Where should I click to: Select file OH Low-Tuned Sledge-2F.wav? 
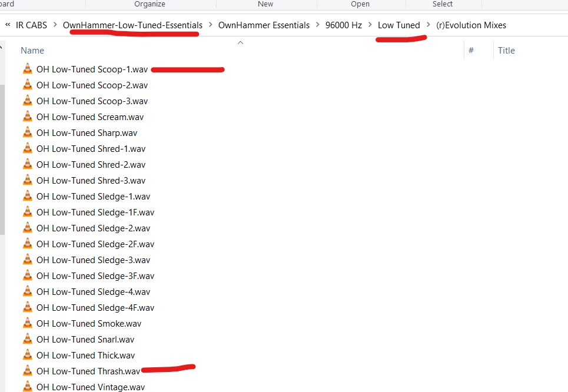(95, 244)
